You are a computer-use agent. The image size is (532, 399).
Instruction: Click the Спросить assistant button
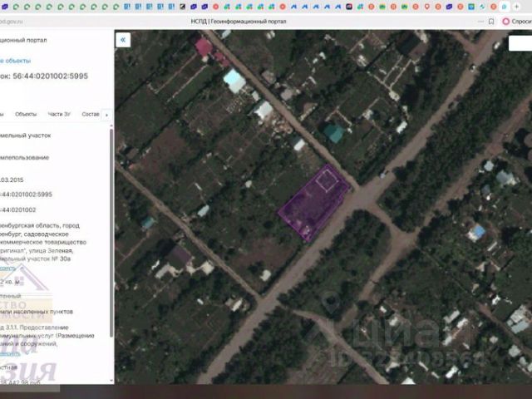click(x=517, y=22)
